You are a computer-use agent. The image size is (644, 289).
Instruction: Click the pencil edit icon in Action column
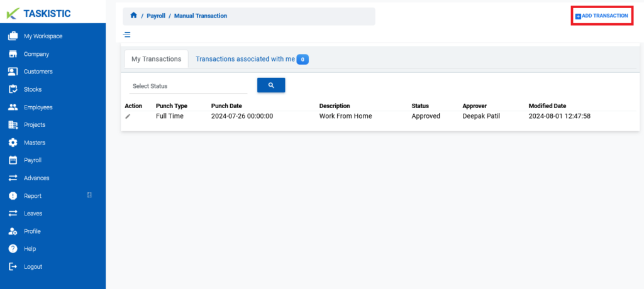pos(128,117)
